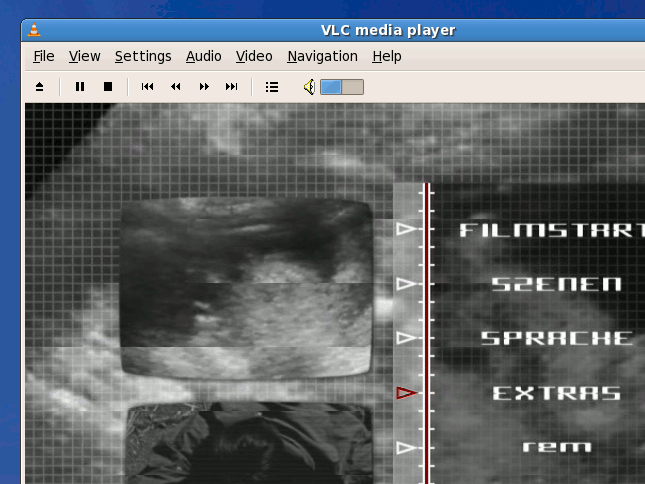Click the upper cloud video thumbnail
645x484 pixels.
coord(247,289)
